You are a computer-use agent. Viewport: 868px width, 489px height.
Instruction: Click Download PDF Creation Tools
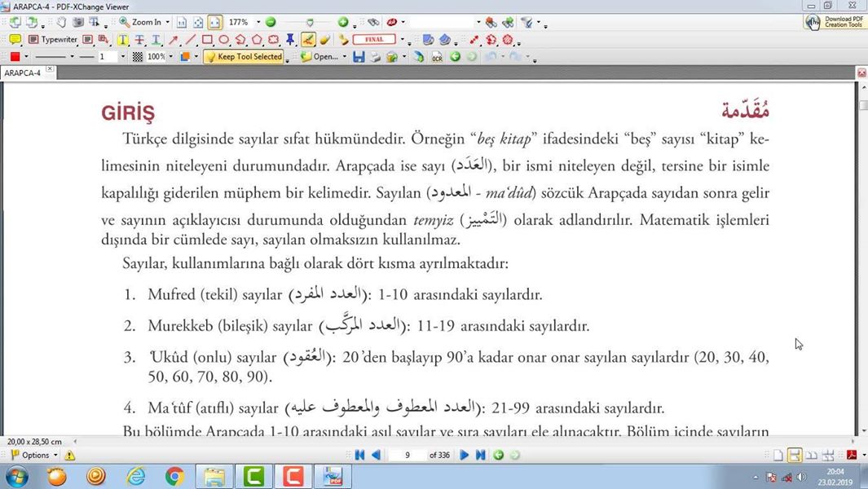point(835,22)
